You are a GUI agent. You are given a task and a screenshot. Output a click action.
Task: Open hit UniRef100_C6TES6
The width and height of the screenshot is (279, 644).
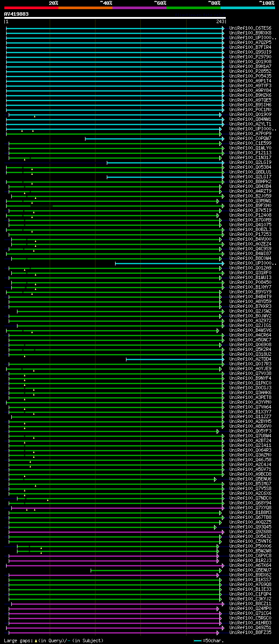[x=250, y=28]
